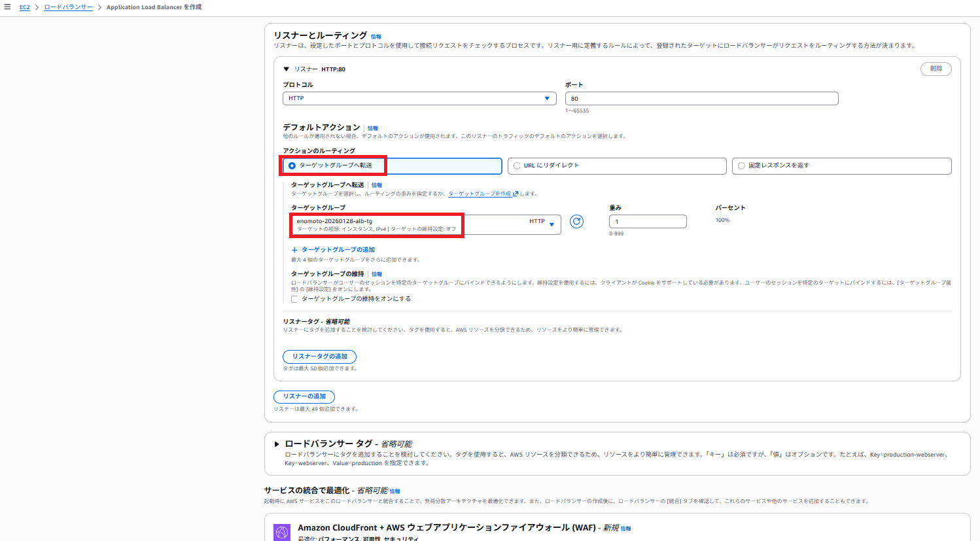Open the プロトコル HTTP dropdown

point(419,98)
